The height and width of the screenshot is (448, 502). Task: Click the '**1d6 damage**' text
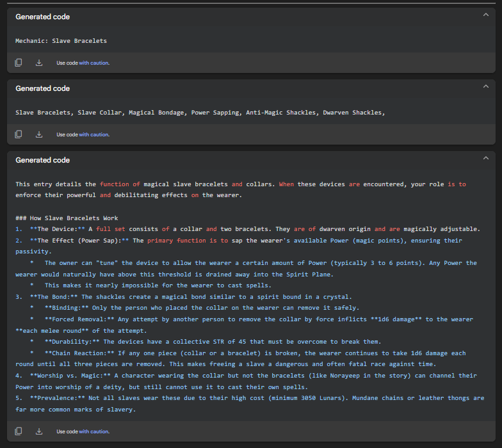click(396, 319)
